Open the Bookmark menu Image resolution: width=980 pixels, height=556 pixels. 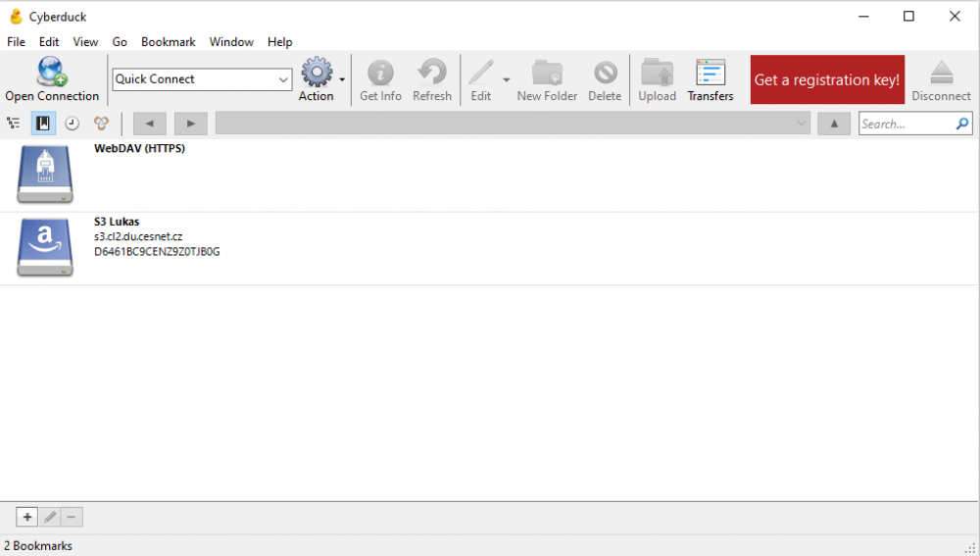pyautogui.click(x=168, y=42)
